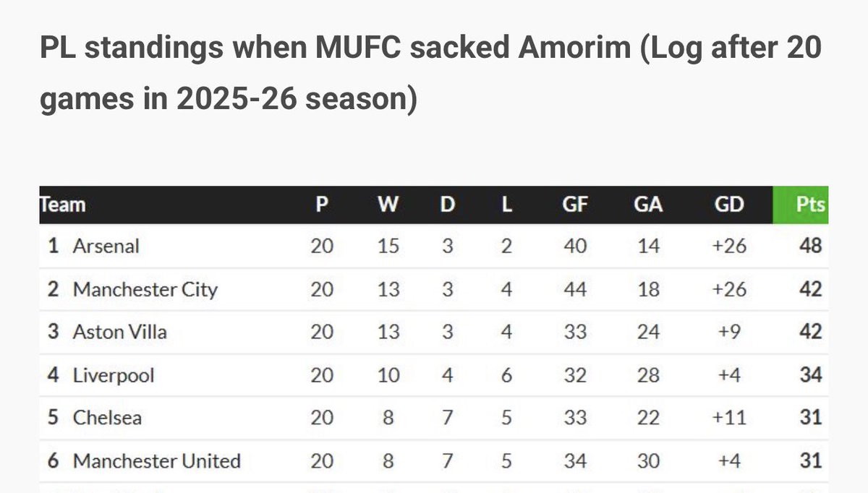Click the L losses column header
The height and width of the screenshot is (493, 868).
507,205
